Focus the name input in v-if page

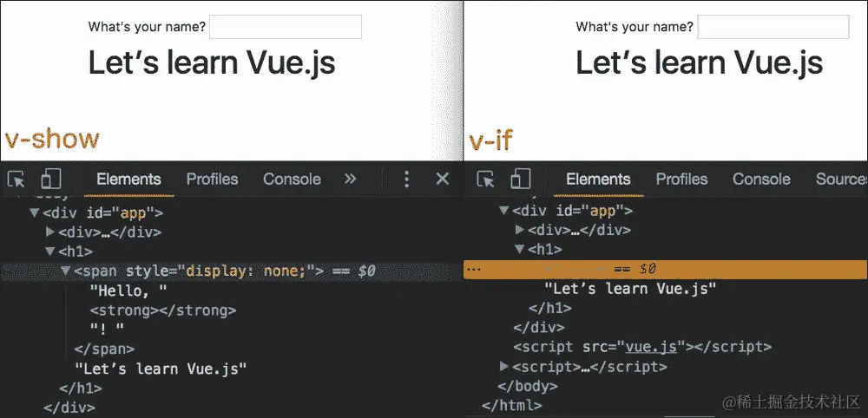773,27
